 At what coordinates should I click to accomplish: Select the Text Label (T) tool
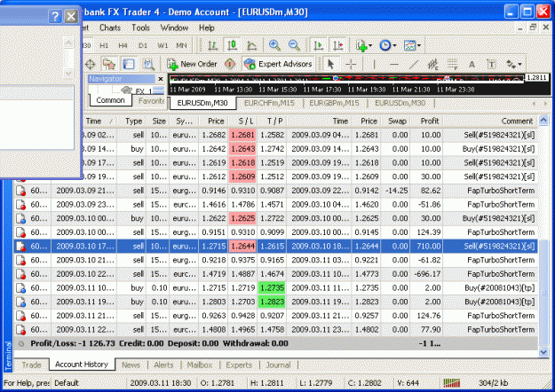tap(491, 64)
